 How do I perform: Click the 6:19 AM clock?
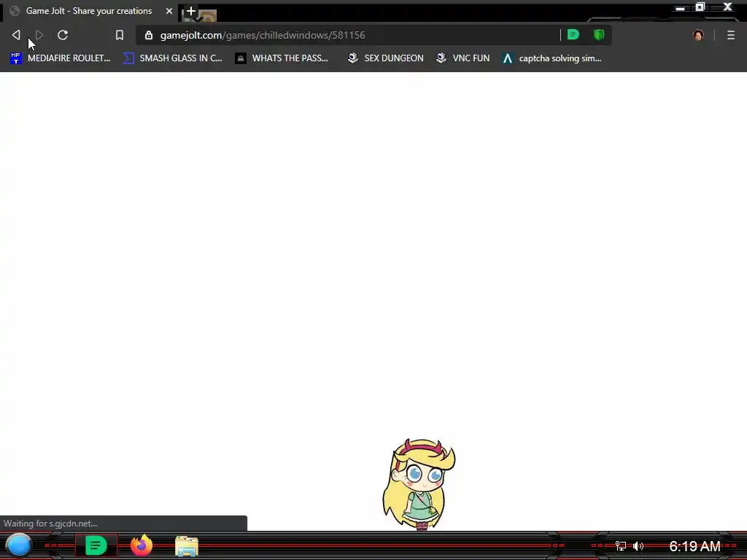tap(694, 545)
